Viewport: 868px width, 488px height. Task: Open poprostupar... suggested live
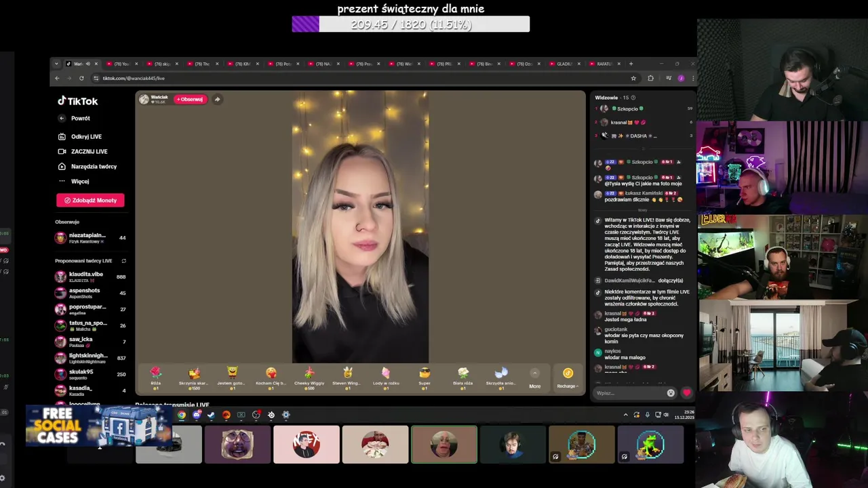(90, 309)
